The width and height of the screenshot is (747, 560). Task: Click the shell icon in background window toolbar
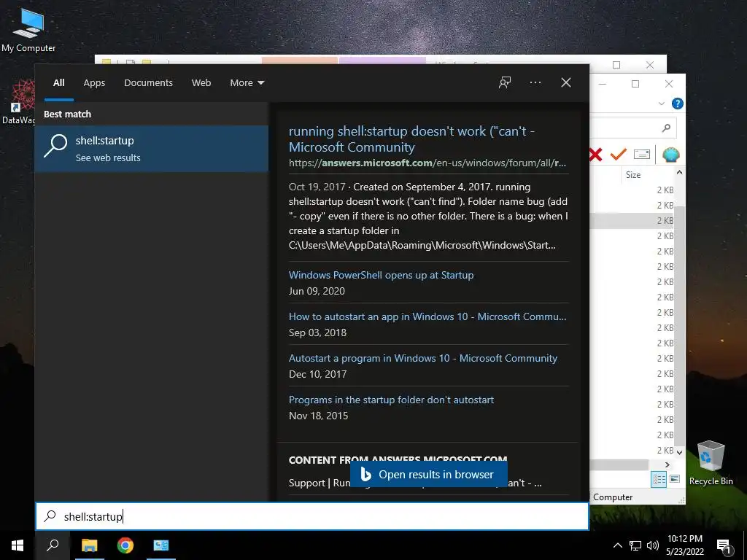pos(671,155)
